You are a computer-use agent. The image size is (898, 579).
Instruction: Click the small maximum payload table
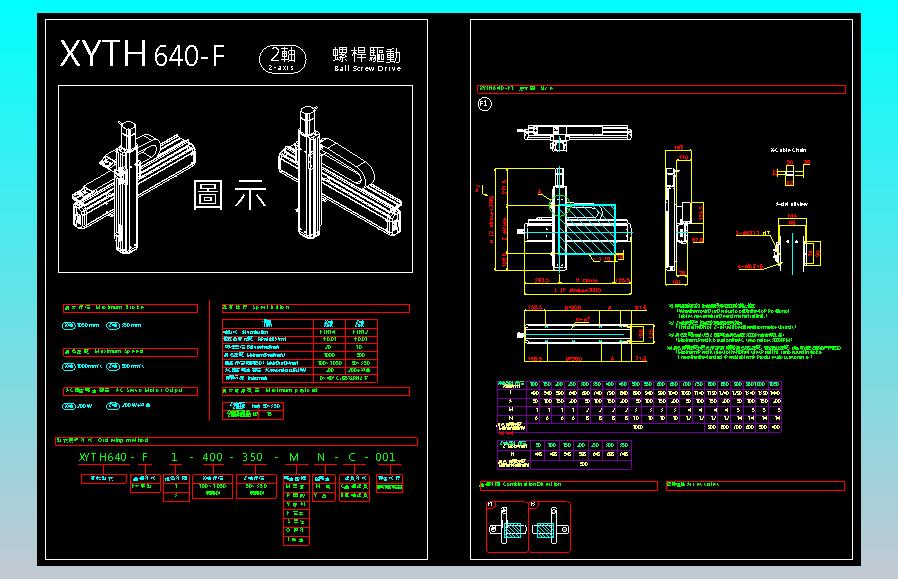253,411
